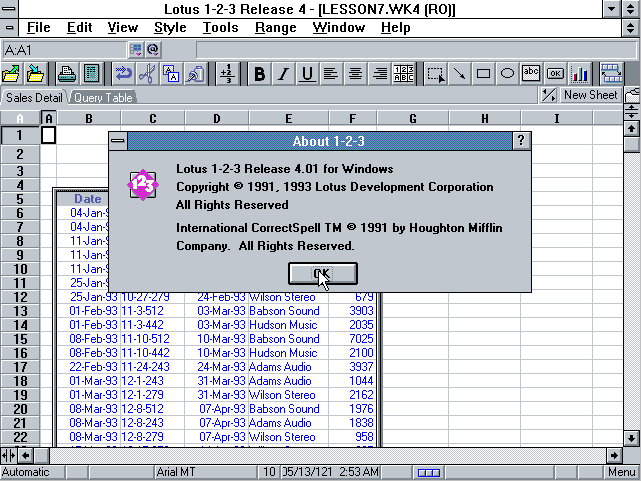The width and height of the screenshot is (641, 481).
Task: Click the Copy smart icon
Action: click(171, 74)
